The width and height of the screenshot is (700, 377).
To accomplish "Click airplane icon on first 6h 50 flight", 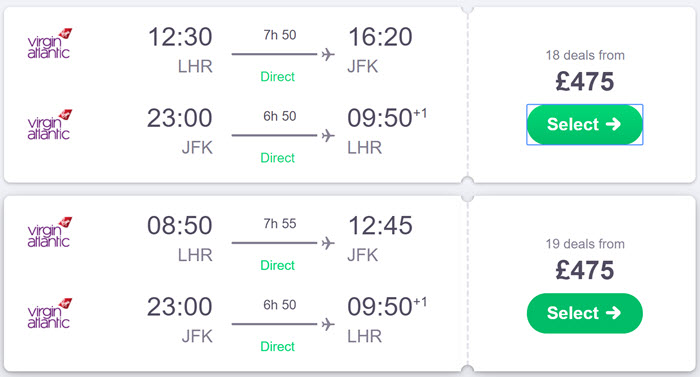I will (x=328, y=135).
